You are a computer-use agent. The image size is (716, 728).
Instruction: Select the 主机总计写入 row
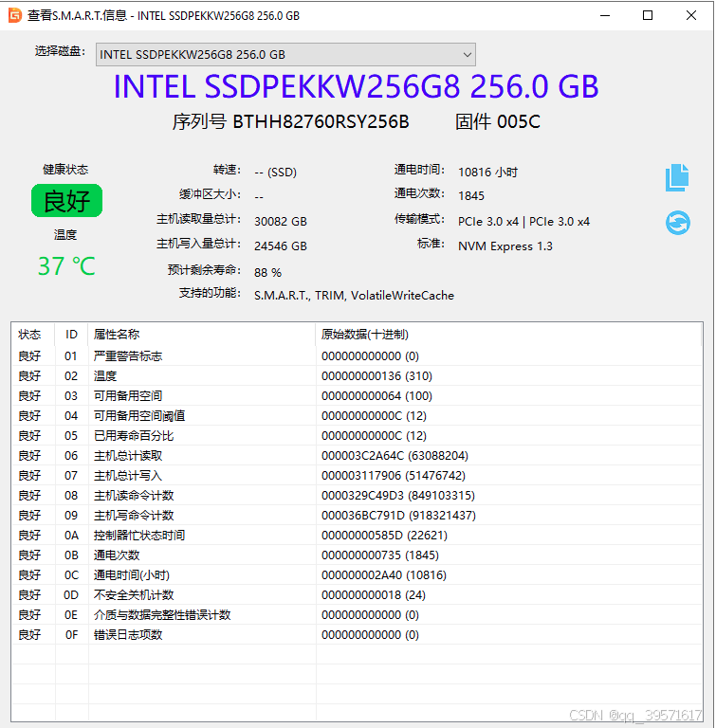(x=357, y=476)
